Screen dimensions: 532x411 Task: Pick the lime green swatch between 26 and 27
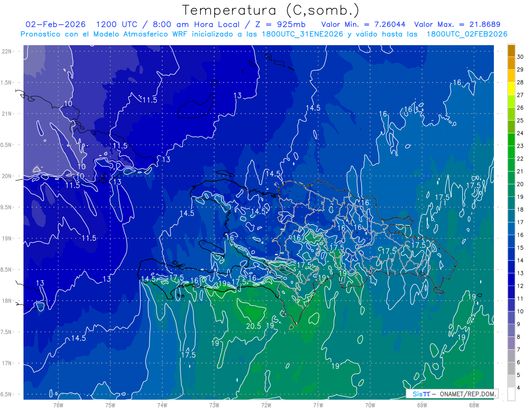[511, 102]
